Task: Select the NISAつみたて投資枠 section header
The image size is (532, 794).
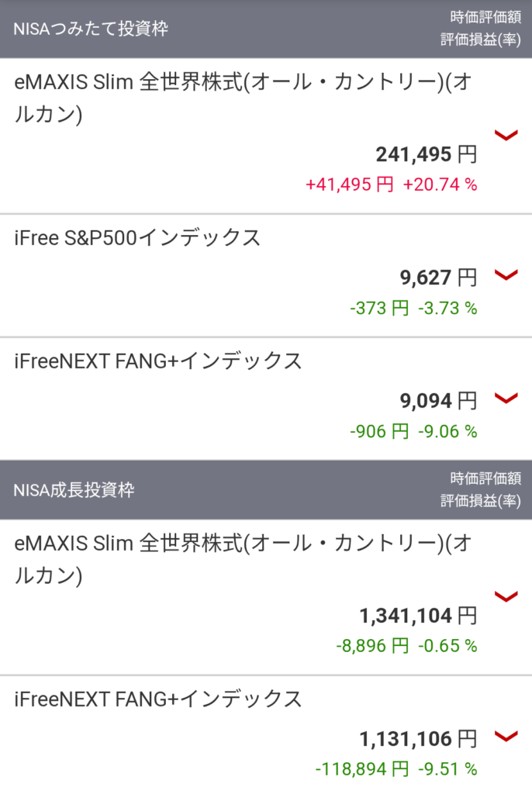Action: (91, 29)
